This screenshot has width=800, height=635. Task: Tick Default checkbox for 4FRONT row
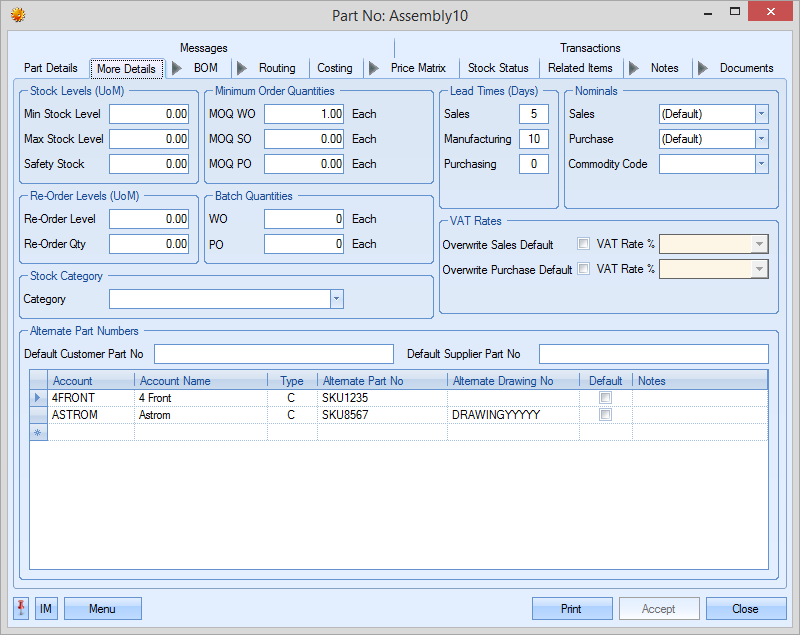tap(605, 398)
